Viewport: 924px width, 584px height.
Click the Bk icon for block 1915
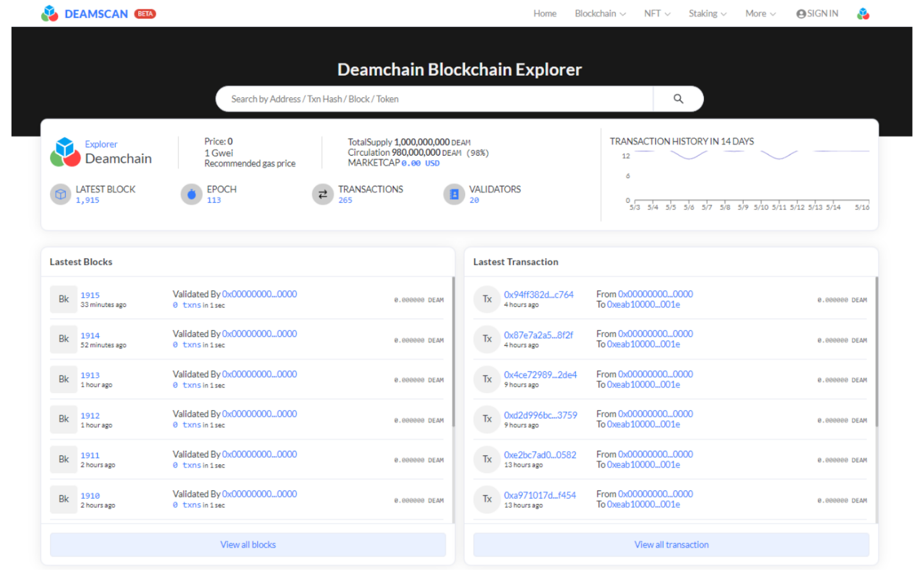pos(63,299)
